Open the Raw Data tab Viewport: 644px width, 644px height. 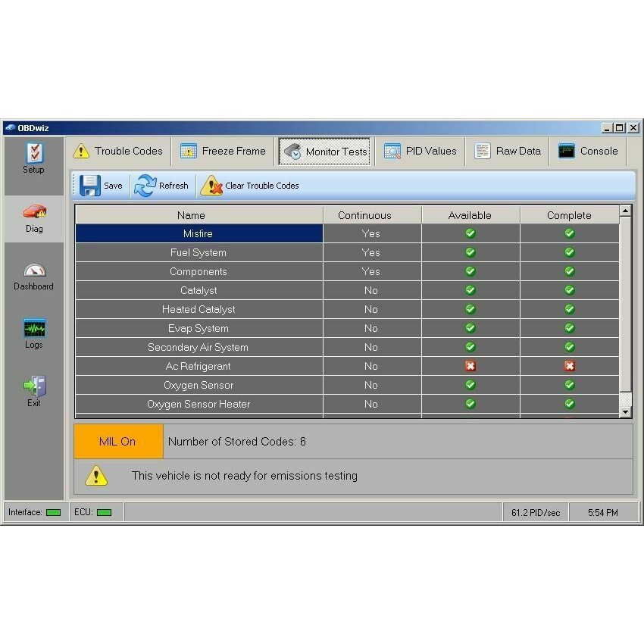(x=507, y=151)
